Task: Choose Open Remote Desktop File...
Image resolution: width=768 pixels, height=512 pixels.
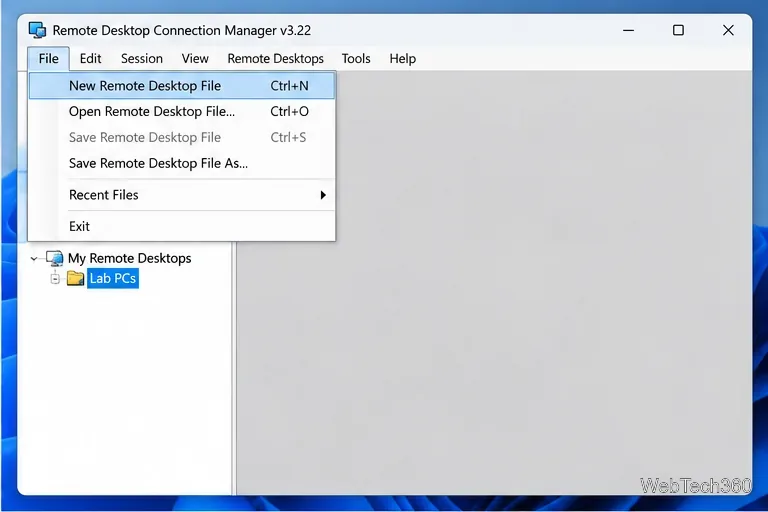Action: click(182, 112)
